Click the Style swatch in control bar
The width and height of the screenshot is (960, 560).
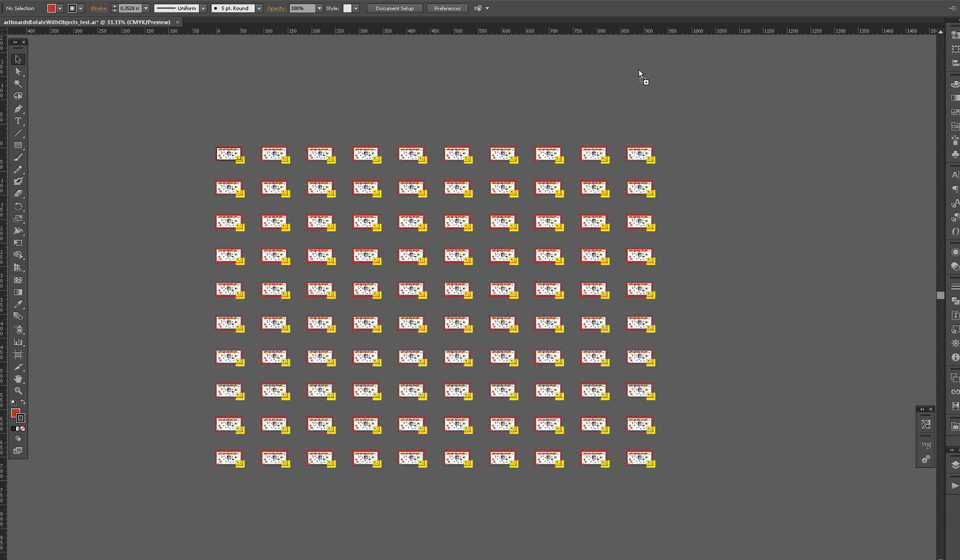348,8
